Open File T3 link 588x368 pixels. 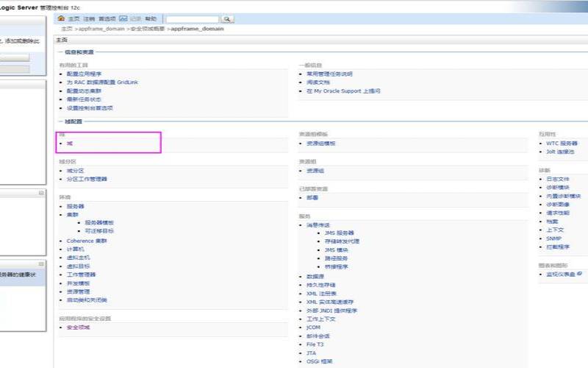[x=315, y=344]
